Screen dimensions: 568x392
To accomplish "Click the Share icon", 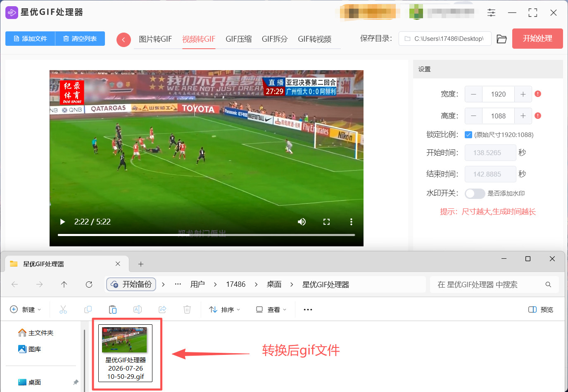I will click(x=162, y=309).
